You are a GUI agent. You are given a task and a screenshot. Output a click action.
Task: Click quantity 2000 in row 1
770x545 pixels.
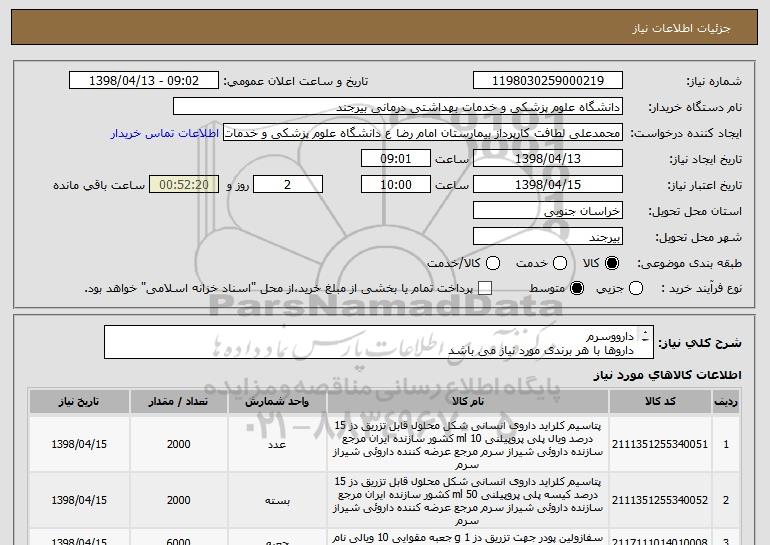[178, 444]
